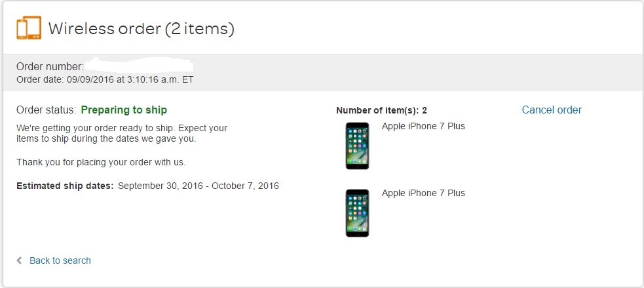Click the Order date line
Screen dimensions: 644x288
coord(105,80)
